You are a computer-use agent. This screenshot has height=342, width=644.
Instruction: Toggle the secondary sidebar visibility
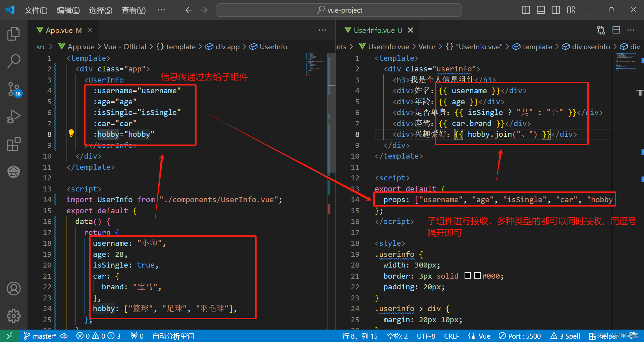tap(555, 10)
